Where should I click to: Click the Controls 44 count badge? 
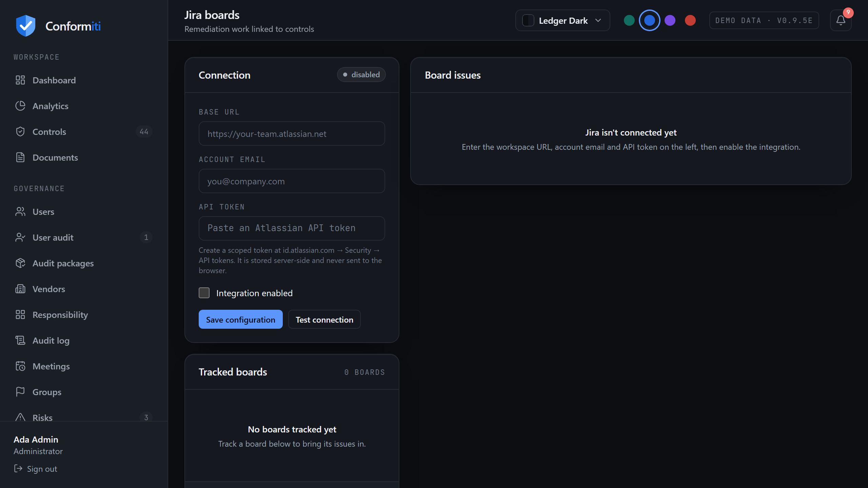[x=144, y=131]
